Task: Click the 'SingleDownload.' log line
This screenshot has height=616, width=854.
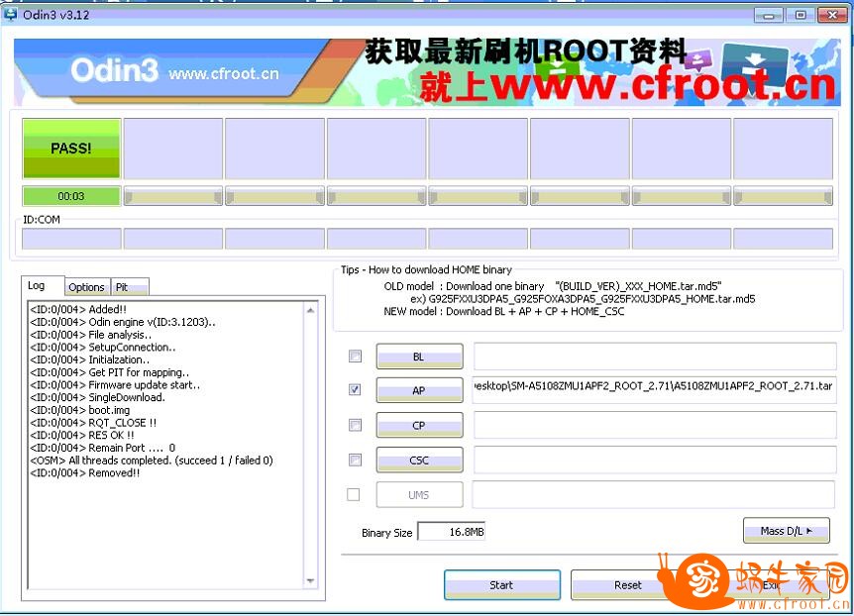Action: (x=97, y=397)
